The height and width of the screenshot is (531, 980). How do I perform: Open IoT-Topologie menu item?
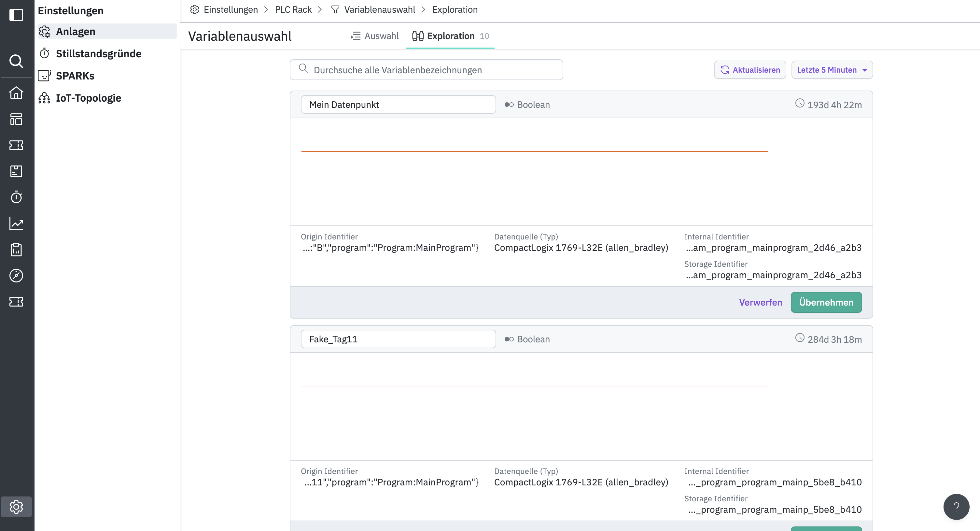click(x=88, y=98)
